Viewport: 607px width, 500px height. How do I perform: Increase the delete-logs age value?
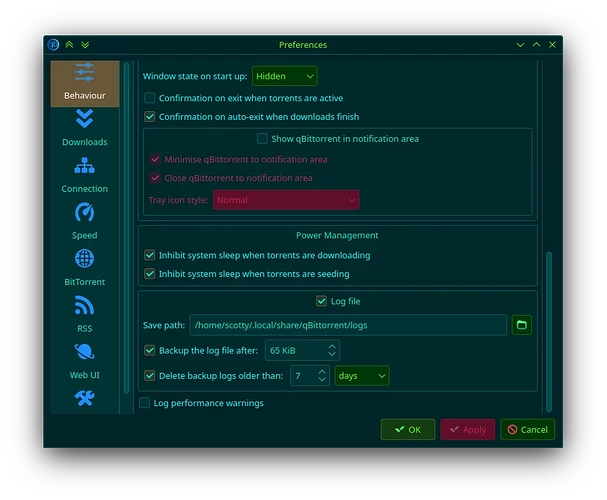(322, 372)
